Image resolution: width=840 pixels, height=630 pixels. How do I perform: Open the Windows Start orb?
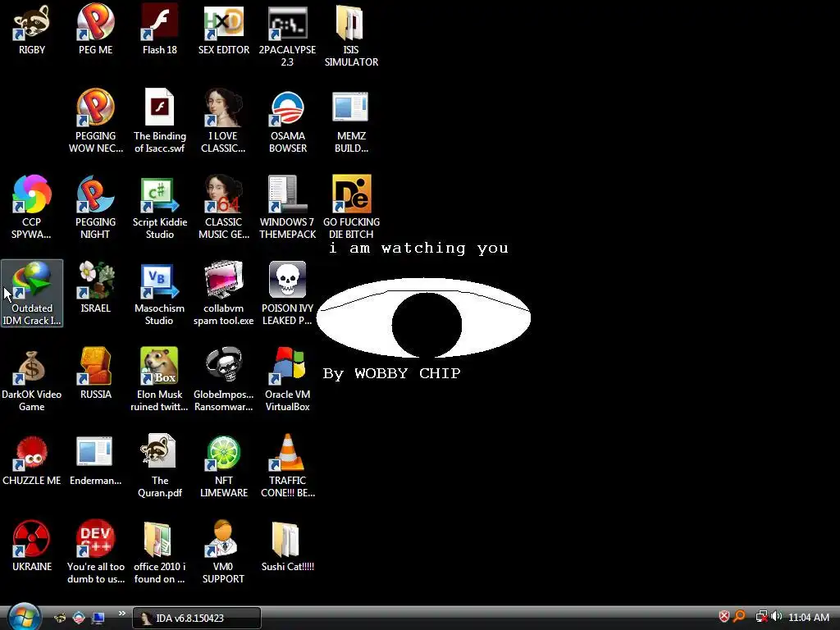[x=24, y=617]
